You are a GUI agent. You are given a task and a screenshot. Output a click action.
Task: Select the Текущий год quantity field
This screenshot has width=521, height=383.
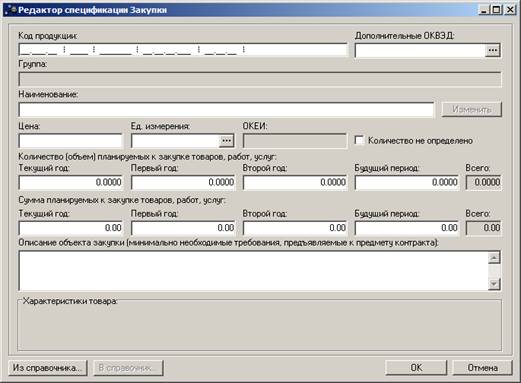pyautogui.click(x=71, y=182)
